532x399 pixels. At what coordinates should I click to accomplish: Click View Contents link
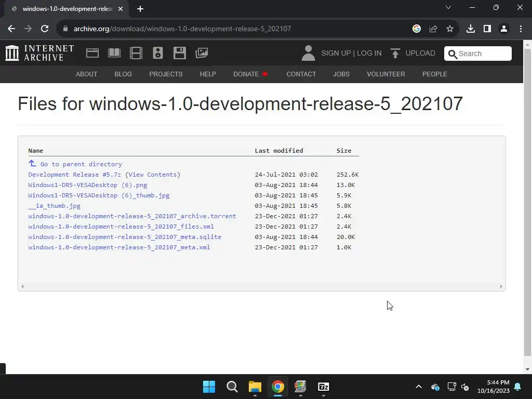click(153, 175)
